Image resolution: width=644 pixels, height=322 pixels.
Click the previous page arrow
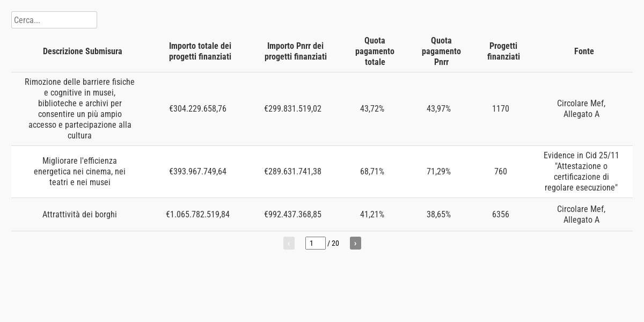click(289, 243)
